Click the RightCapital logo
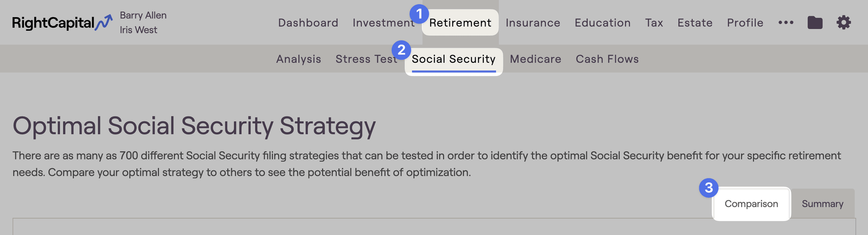 (x=62, y=23)
